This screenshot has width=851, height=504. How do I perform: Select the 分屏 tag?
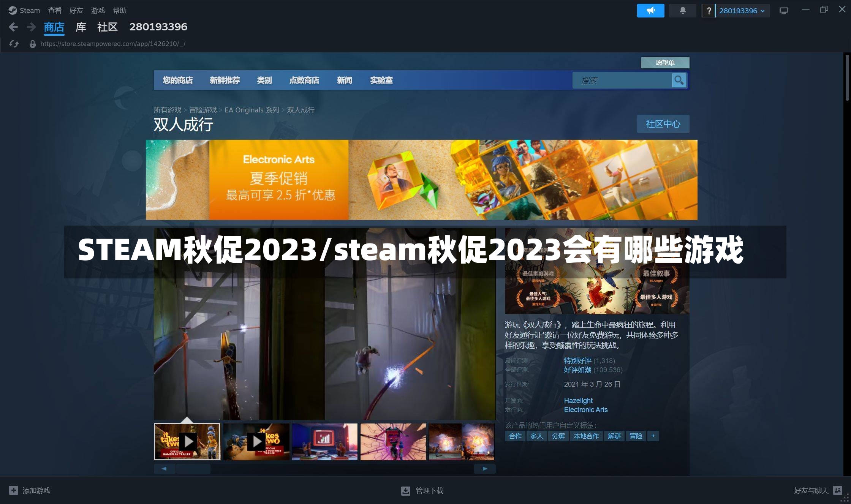point(558,436)
